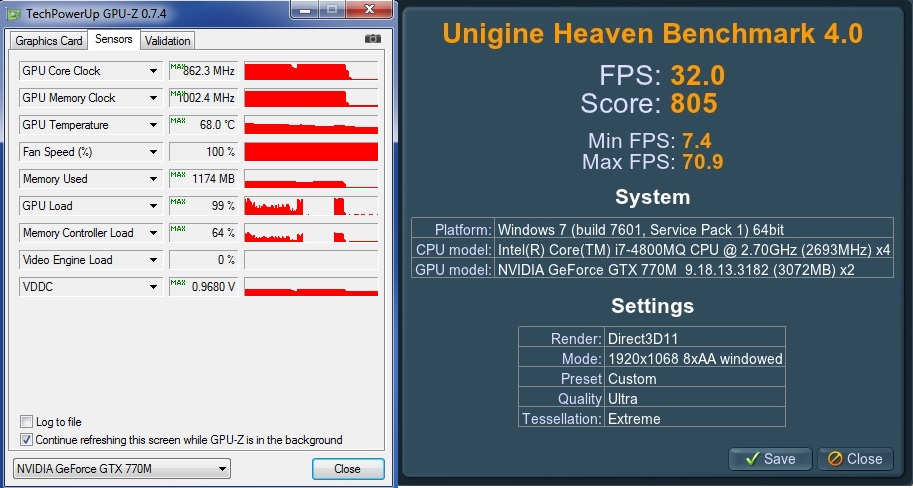Expand the Memory Controller Load dropdown
913x488 pixels.
click(x=153, y=233)
